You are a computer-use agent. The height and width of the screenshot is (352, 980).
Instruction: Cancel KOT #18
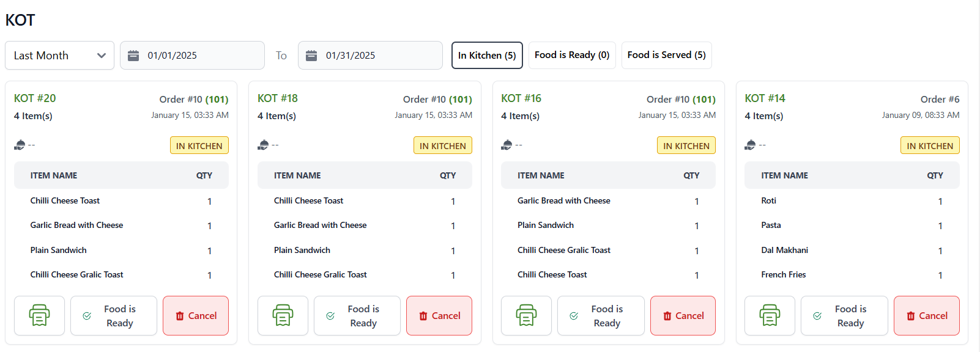439,316
